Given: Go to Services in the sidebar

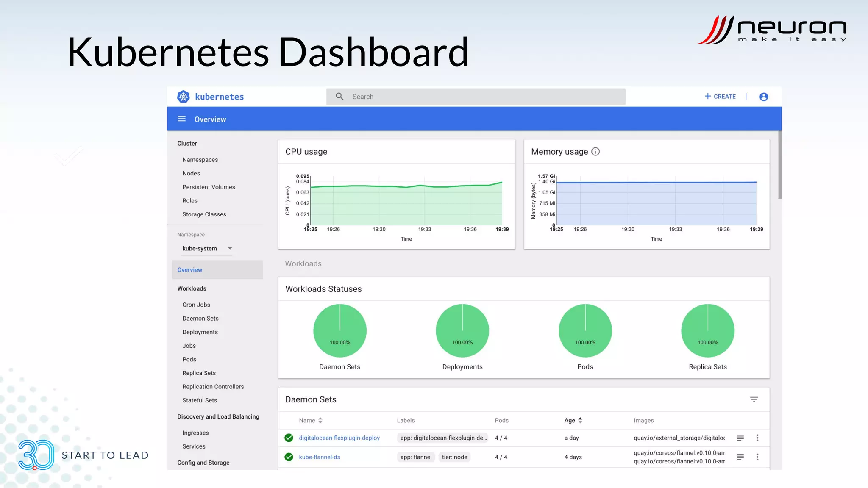Looking at the screenshot, I should (x=194, y=446).
